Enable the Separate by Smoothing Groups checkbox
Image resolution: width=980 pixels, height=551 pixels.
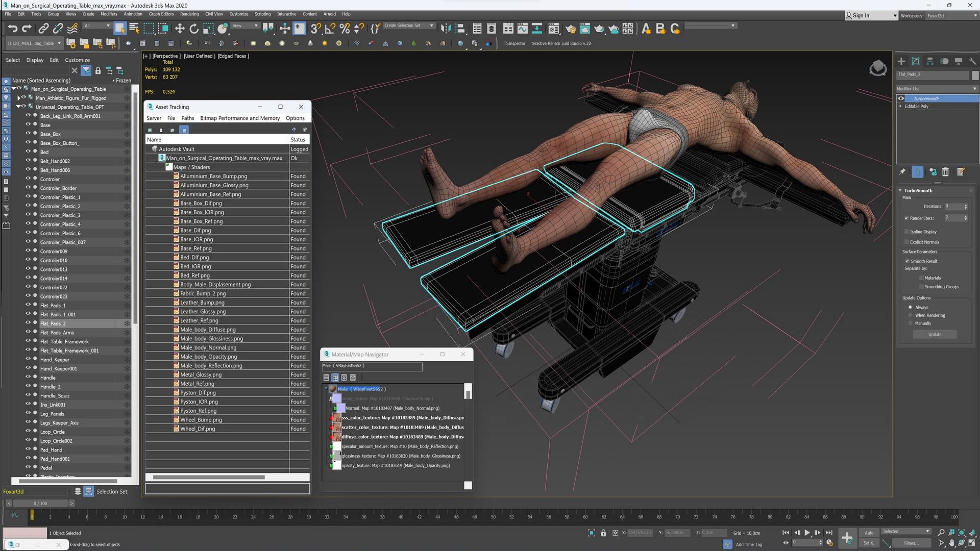(x=921, y=287)
